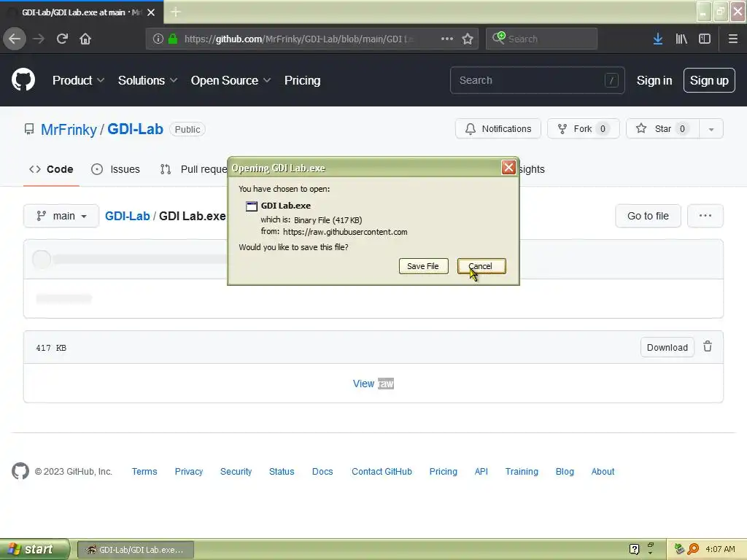Open the Firefox hamburger menu
This screenshot has width=747, height=560.
point(733,39)
